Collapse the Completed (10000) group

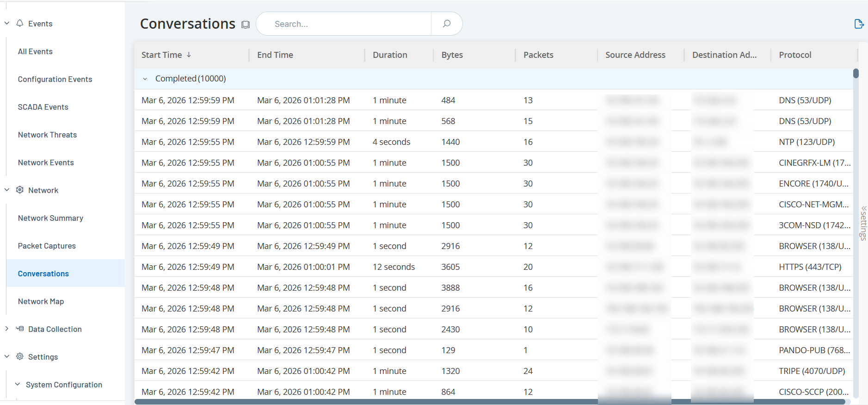tap(145, 79)
